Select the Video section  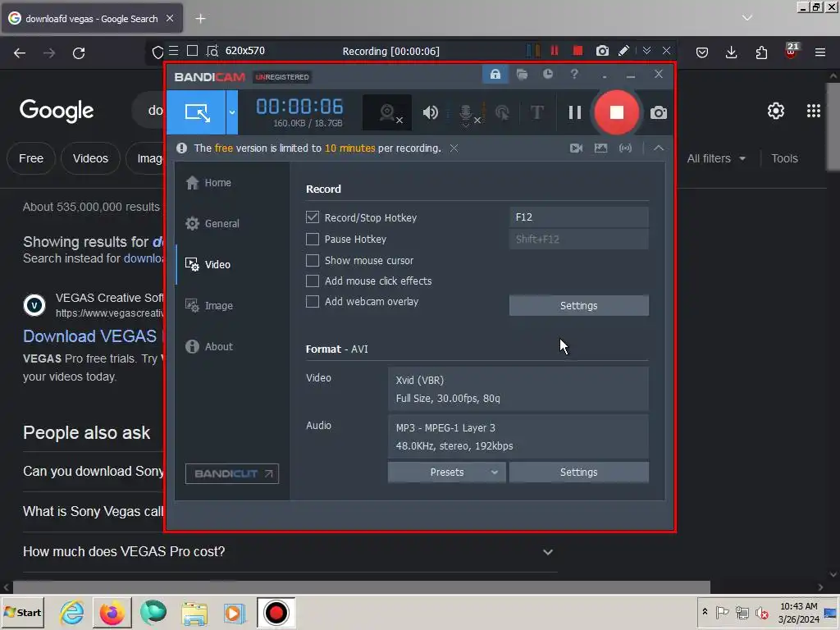pyautogui.click(x=208, y=265)
